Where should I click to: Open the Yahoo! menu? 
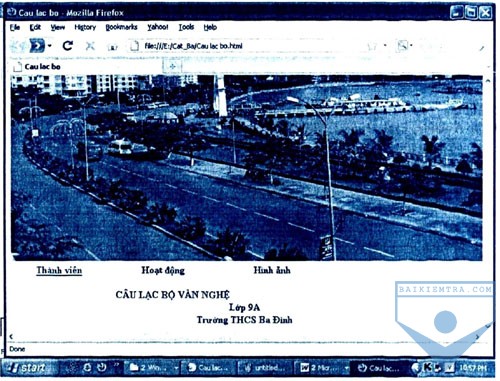158,27
